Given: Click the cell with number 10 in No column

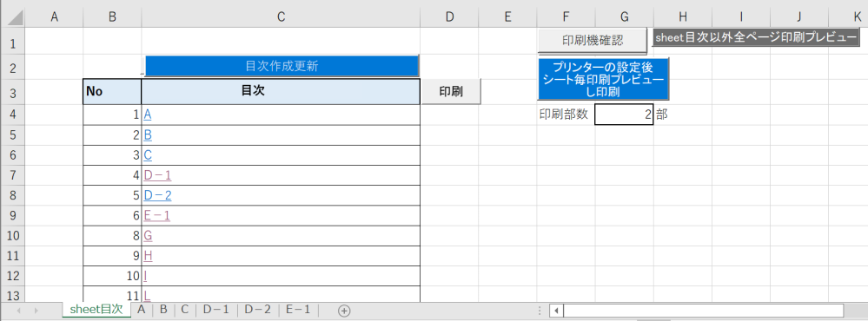Looking at the screenshot, I should tap(112, 276).
